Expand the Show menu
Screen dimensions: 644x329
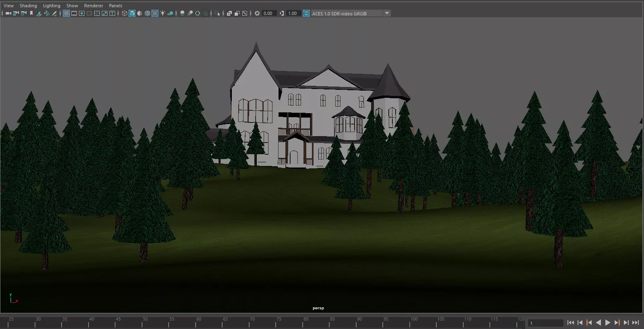[x=72, y=6]
